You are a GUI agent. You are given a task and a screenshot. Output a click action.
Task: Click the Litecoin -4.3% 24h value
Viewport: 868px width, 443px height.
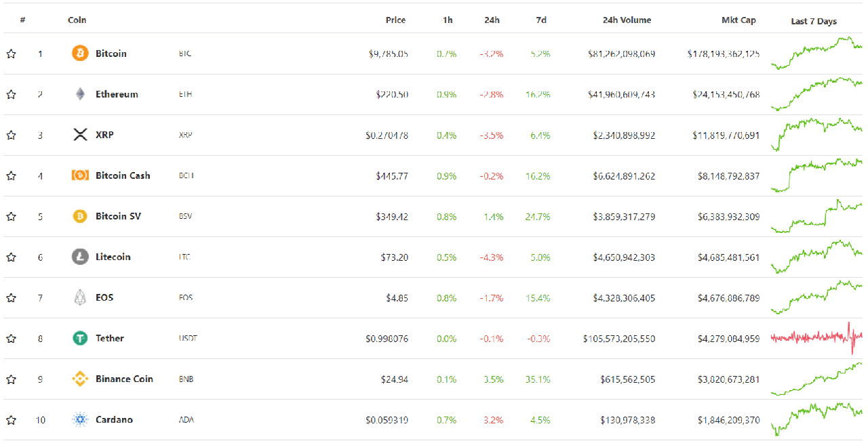(492, 257)
